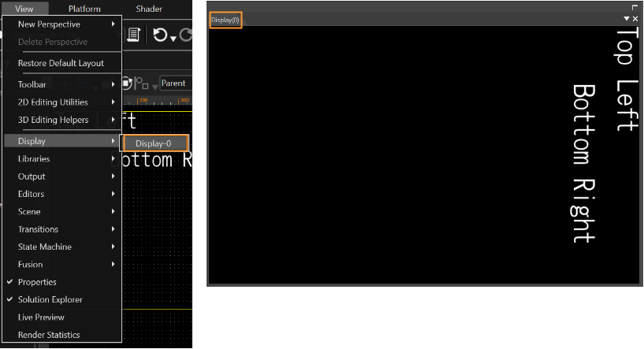Open Fusion submenu
644x349 pixels.
(x=62, y=265)
